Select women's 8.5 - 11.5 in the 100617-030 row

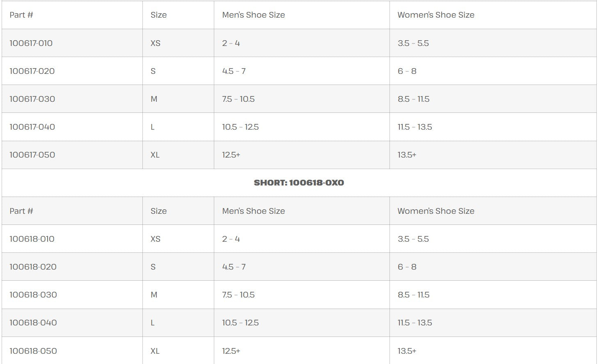pos(413,99)
